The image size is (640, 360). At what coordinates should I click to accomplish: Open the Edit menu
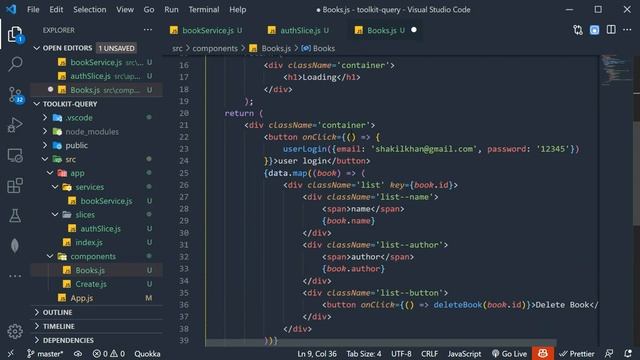pyautogui.click(x=56, y=9)
